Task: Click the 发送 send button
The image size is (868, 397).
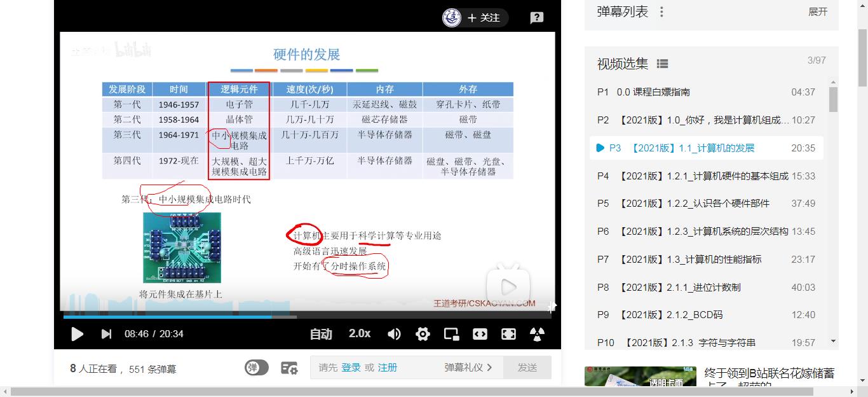Action: tap(527, 368)
